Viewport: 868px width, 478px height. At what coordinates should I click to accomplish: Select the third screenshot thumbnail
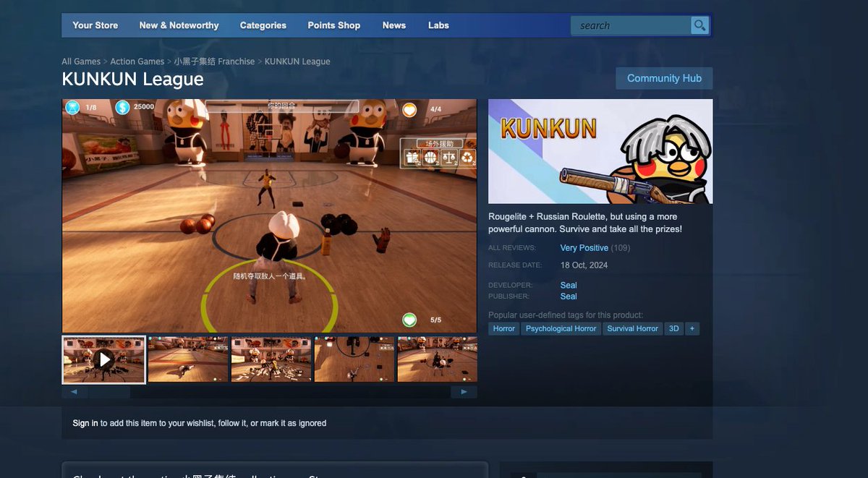[x=271, y=359]
